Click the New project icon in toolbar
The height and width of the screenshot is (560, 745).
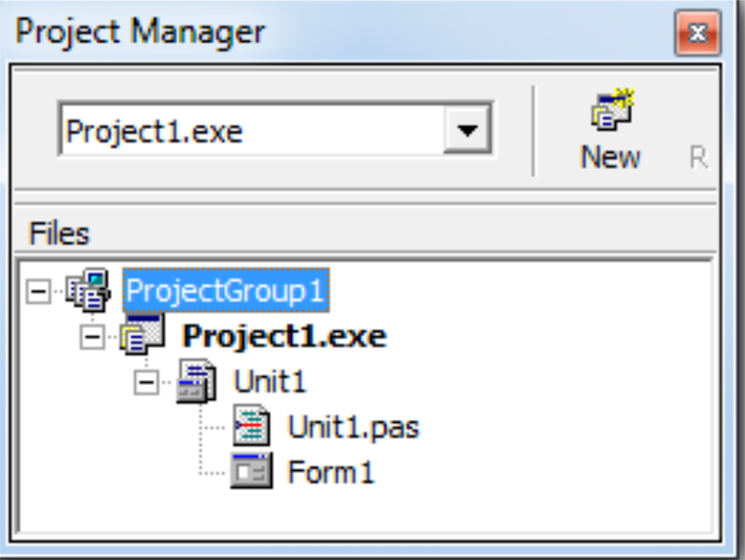tap(612, 109)
